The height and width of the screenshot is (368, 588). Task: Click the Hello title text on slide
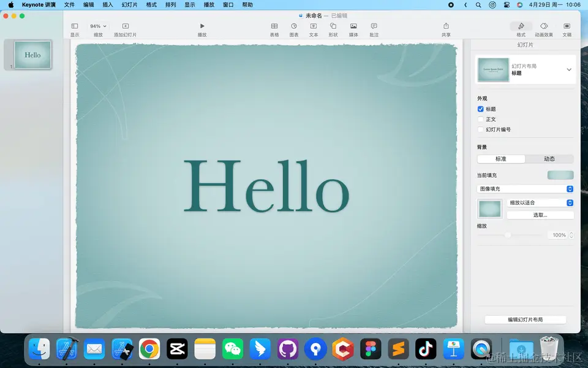[266, 186]
